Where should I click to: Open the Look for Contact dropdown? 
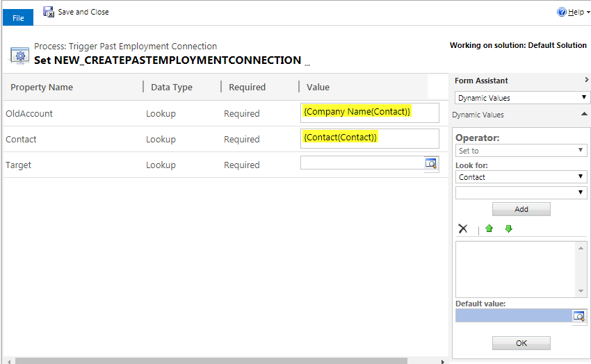[521, 177]
